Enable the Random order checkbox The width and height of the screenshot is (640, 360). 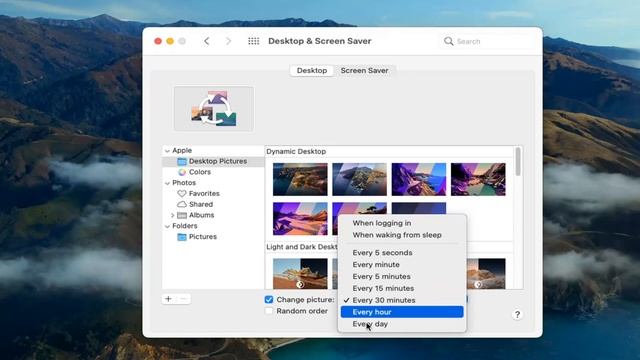point(269,311)
